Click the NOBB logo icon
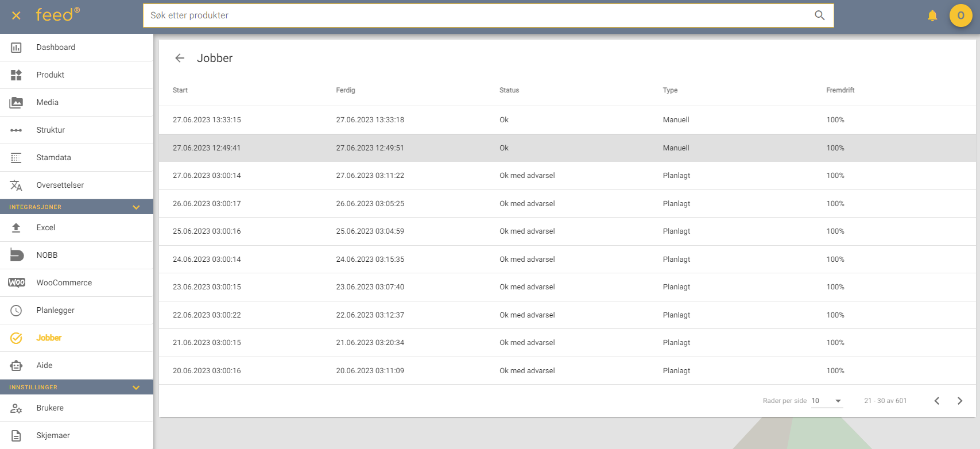Image resolution: width=980 pixels, height=449 pixels. tap(17, 256)
